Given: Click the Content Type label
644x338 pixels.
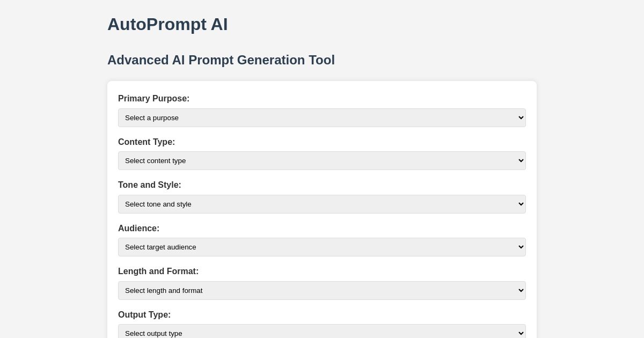Looking at the screenshot, I should (x=147, y=142).
